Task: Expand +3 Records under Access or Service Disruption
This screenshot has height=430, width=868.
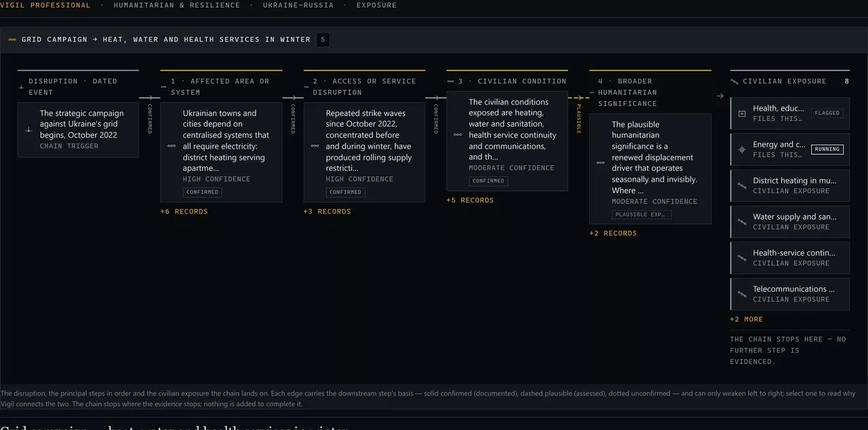Action: click(328, 212)
